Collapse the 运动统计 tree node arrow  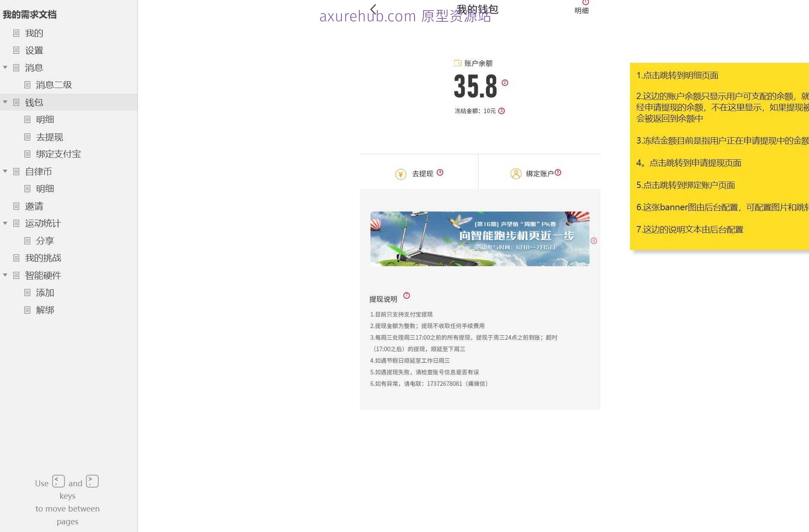5,223
